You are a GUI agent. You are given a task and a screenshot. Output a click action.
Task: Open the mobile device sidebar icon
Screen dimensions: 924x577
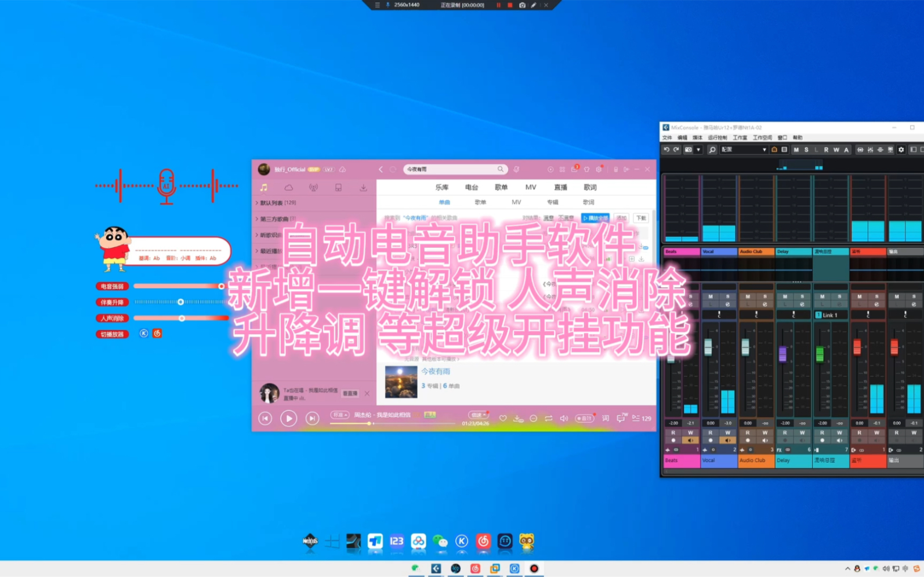pyautogui.click(x=338, y=188)
